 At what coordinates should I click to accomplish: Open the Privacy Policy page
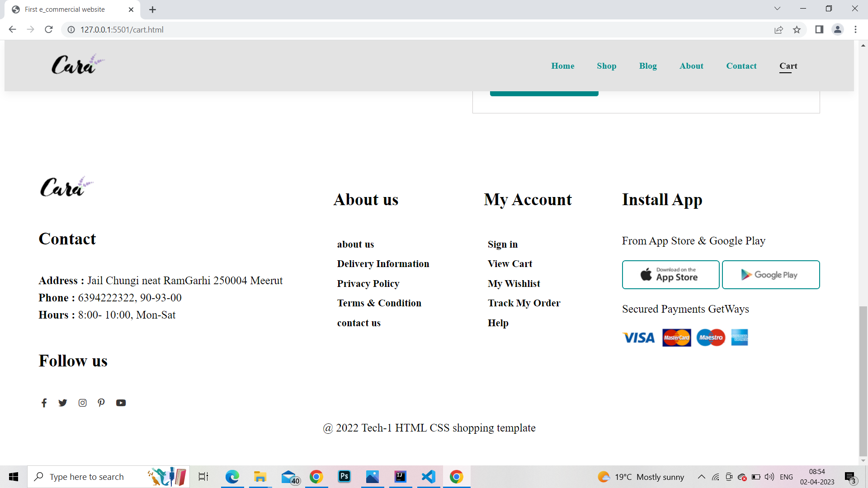coord(368,284)
